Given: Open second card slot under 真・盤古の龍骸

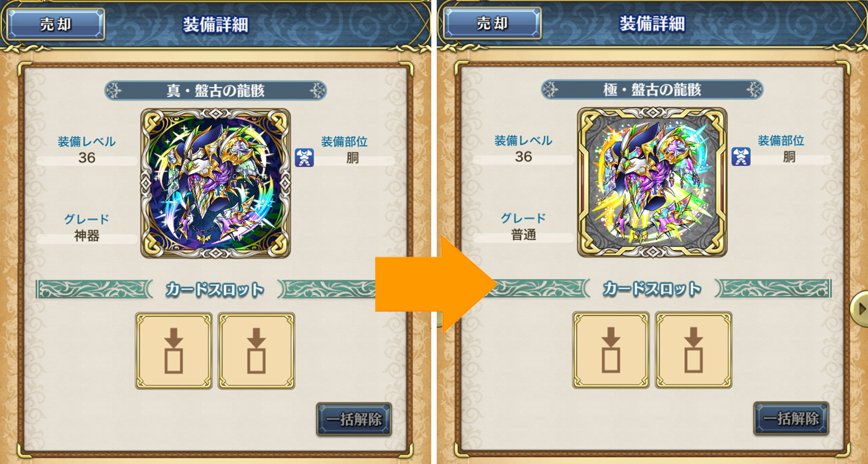Looking at the screenshot, I should click(x=257, y=351).
